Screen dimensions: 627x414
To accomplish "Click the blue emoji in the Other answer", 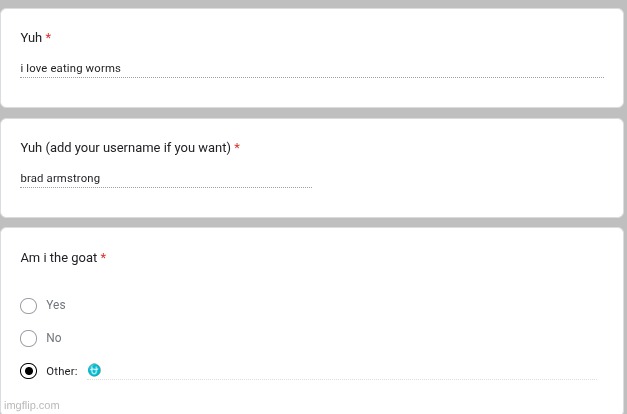I will pos(94,370).
